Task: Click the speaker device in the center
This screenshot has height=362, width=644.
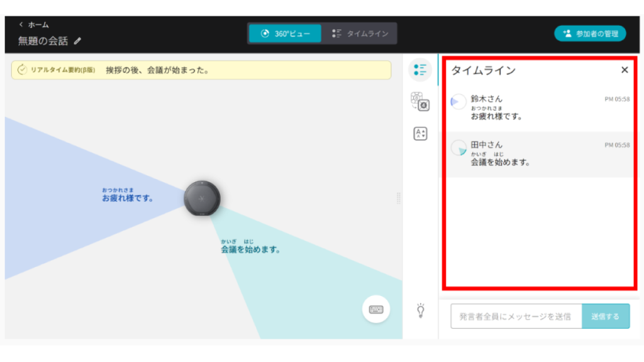Action: point(202,197)
